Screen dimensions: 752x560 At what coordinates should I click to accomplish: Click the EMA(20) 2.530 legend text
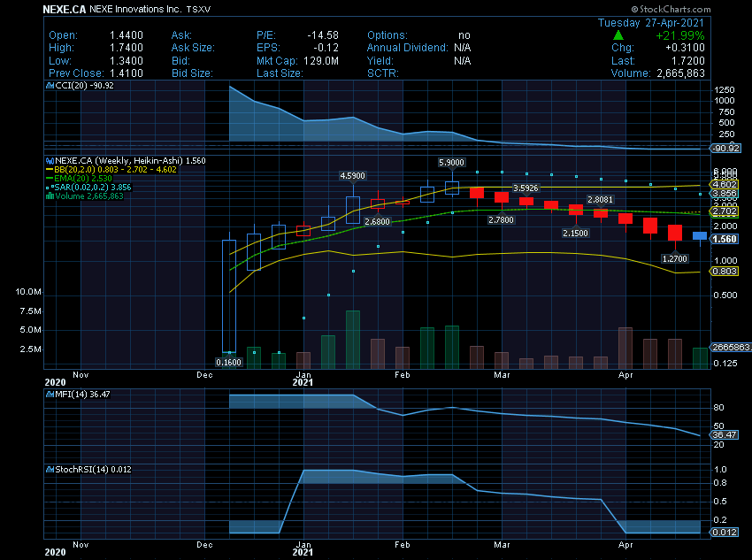pos(83,179)
